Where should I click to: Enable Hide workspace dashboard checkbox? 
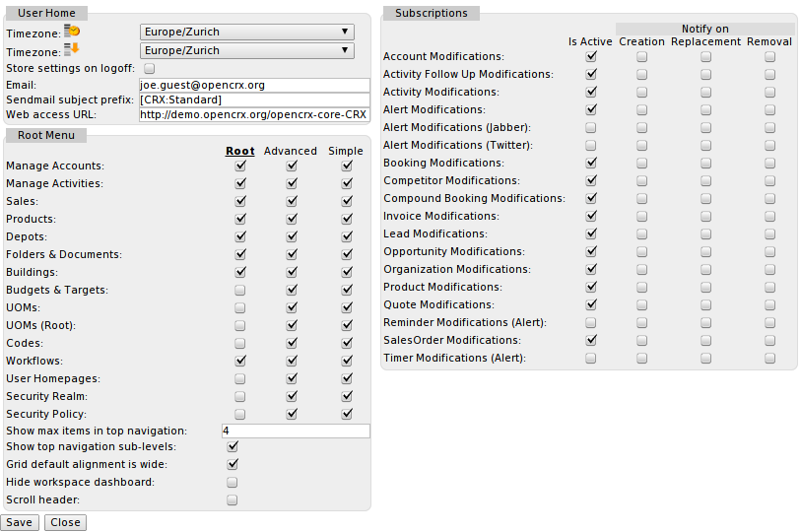(x=233, y=483)
